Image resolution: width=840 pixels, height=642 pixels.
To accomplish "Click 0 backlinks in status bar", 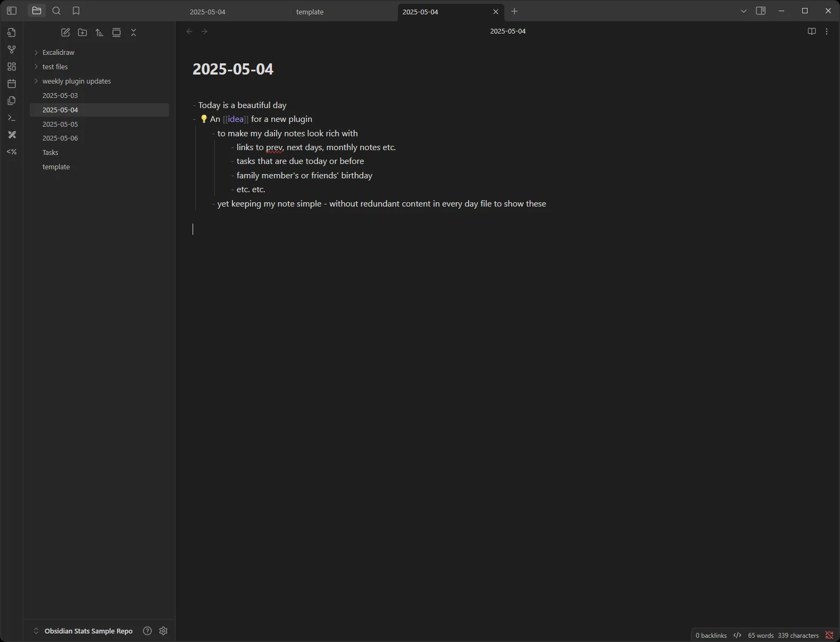I will point(711,636).
